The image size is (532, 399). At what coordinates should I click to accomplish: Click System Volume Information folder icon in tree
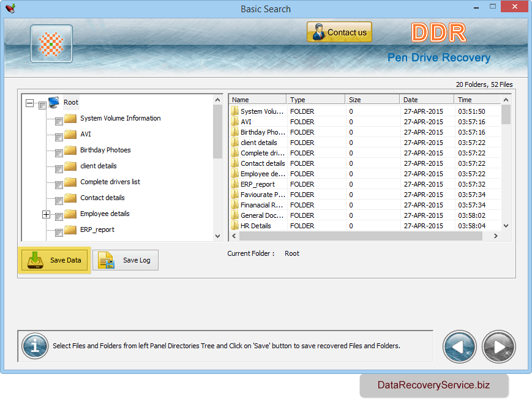pos(70,118)
